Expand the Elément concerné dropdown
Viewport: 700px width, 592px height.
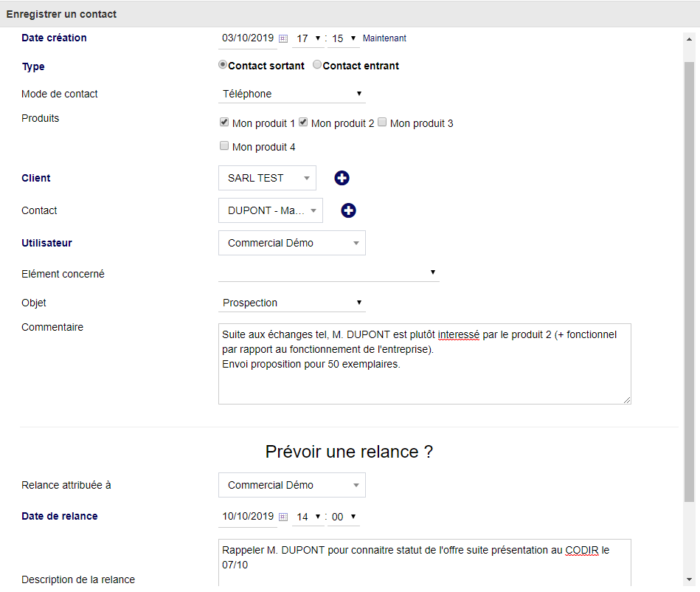point(328,272)
